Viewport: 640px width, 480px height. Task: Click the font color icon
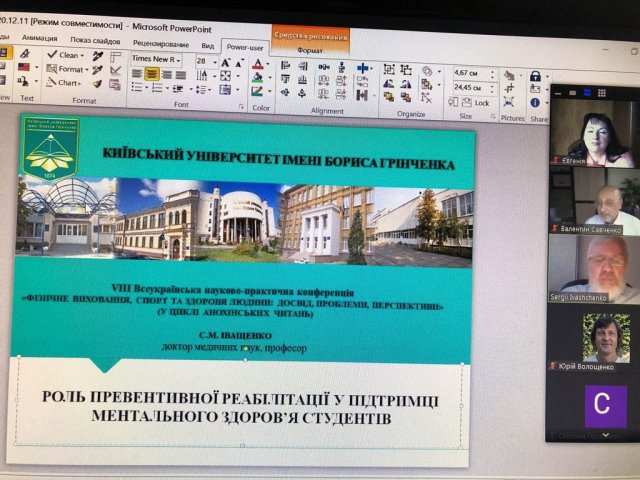click(x=258, y=63)
